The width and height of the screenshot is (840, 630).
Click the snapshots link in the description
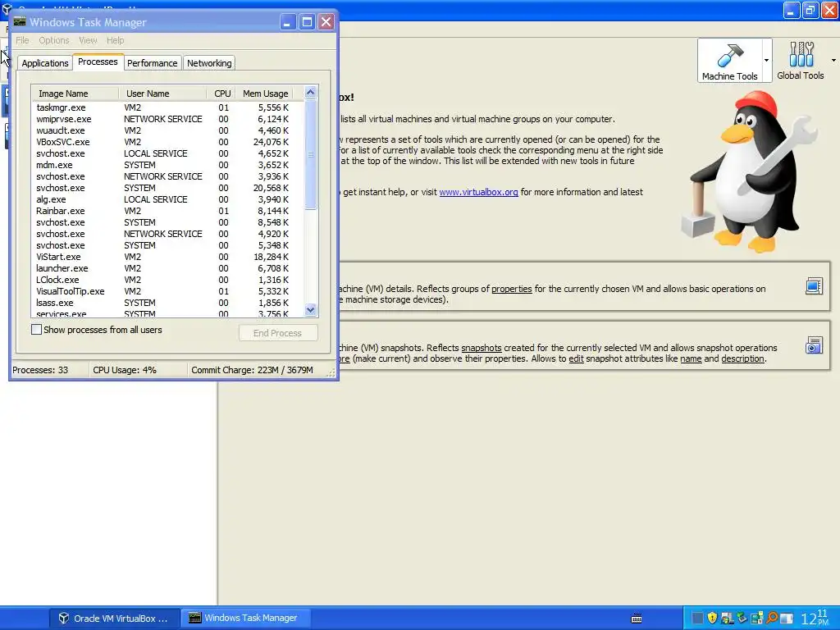pos(482,348)
